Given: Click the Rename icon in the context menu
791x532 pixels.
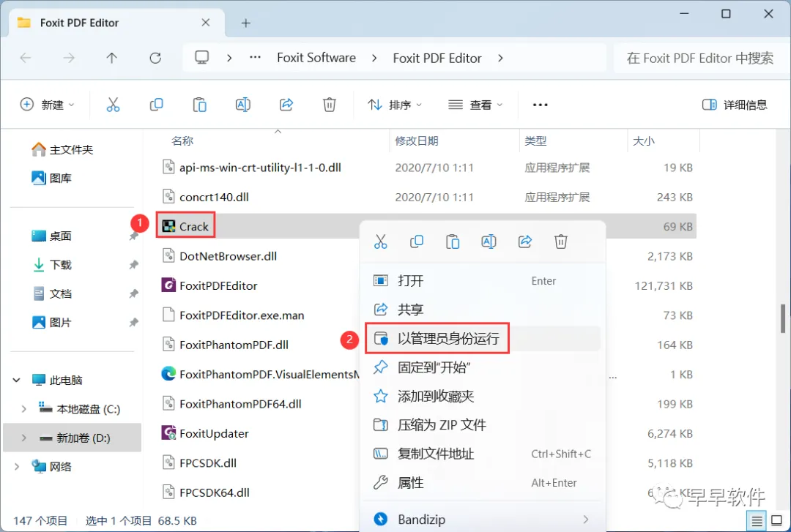Looking at the screenshot, I should [x=489, y=241].
